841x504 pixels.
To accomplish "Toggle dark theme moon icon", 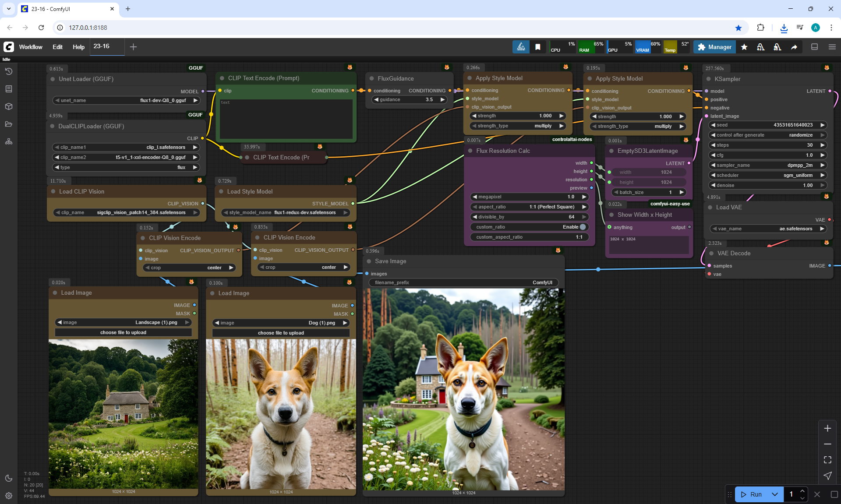I will [9, 478].
